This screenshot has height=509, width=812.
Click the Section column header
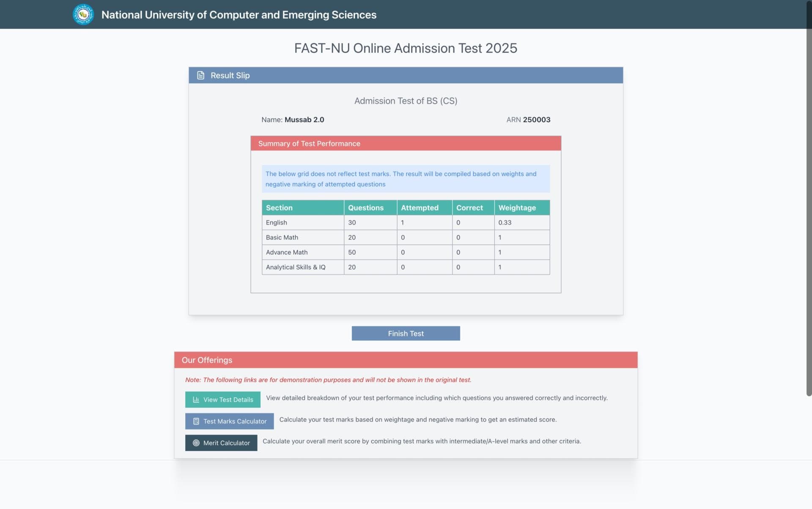279,208
